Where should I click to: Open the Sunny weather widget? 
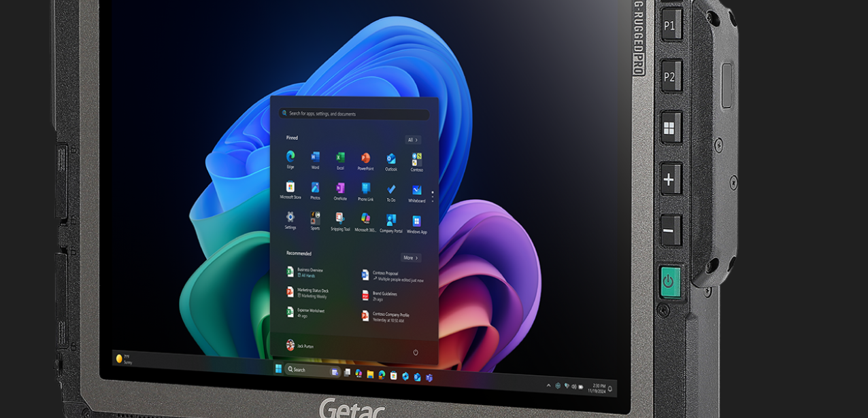[x=124, y=359]
